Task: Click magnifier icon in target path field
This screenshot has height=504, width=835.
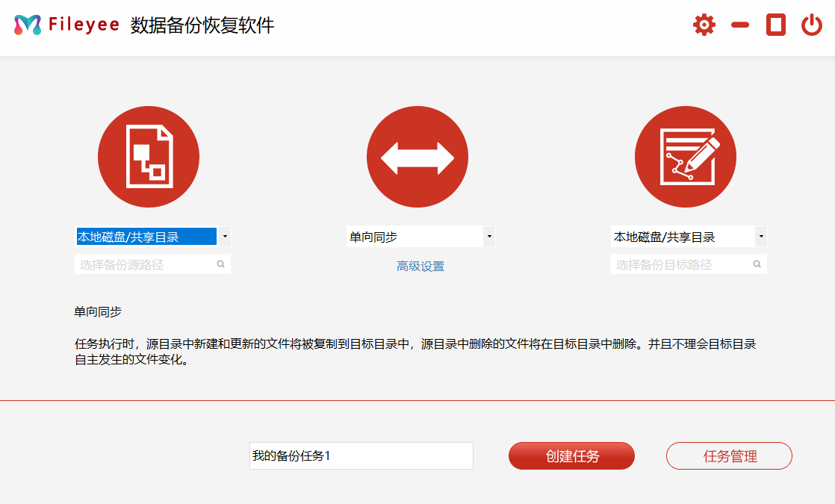Action: point(757,264)
